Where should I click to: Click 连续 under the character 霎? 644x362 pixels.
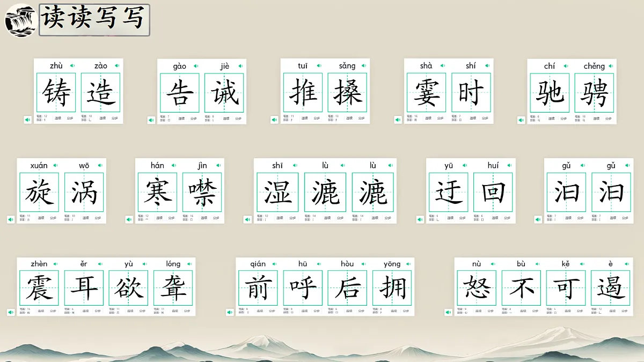pyautogui.click(x=428, y=118)
